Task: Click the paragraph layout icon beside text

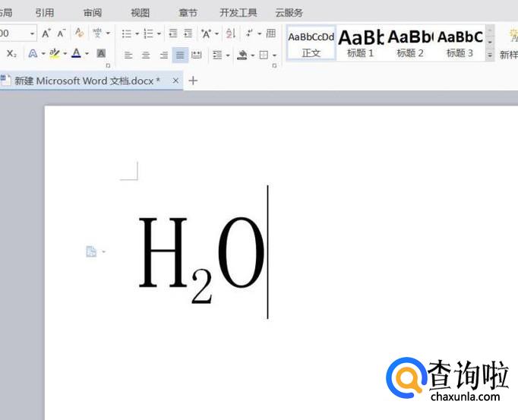Action: coord(91,251)
